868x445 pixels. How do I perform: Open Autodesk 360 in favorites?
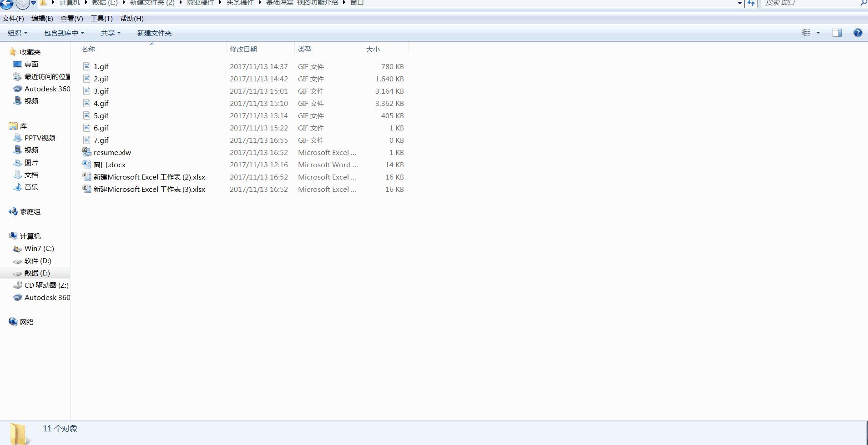pyautogui.click(x=47, y=89)
